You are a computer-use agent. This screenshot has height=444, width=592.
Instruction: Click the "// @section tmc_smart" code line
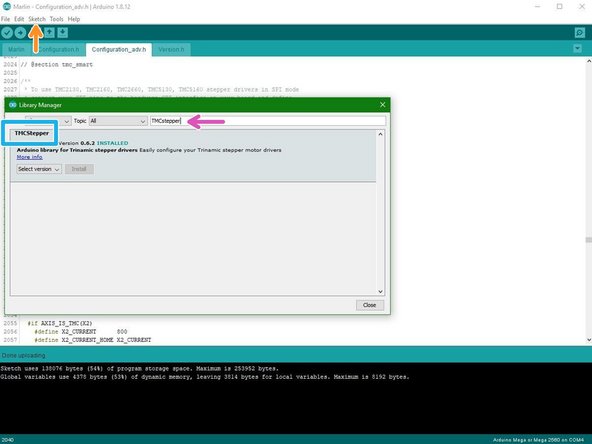pos(57,65)
